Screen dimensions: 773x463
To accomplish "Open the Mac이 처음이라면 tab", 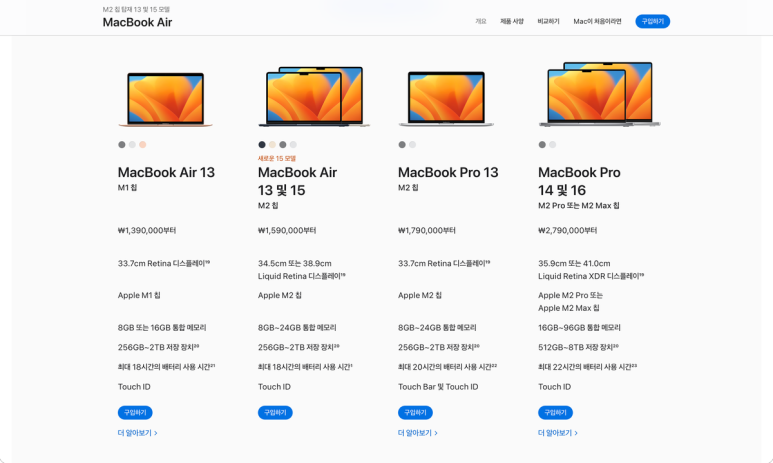I will tap(597, 21).
